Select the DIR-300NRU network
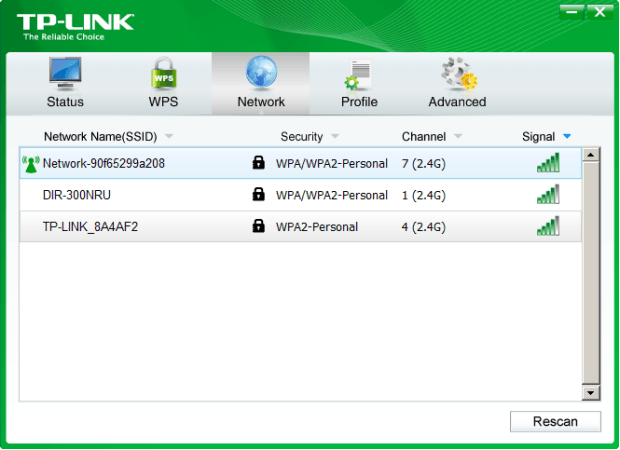 (301, 195)
